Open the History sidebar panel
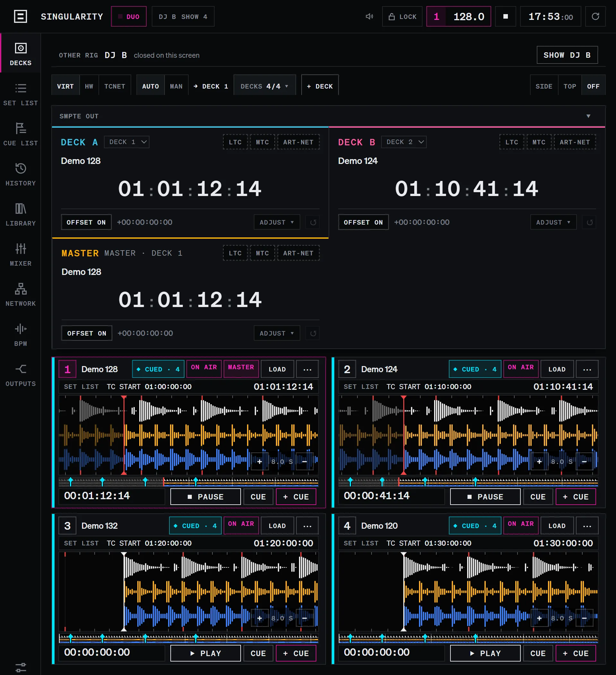The width and height of the screenshot is (616, 675). point(21,175)
